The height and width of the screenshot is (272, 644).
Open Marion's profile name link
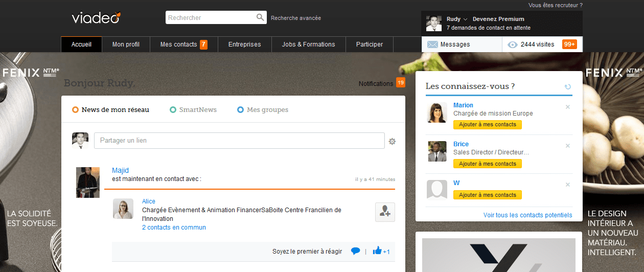(463, 105)
